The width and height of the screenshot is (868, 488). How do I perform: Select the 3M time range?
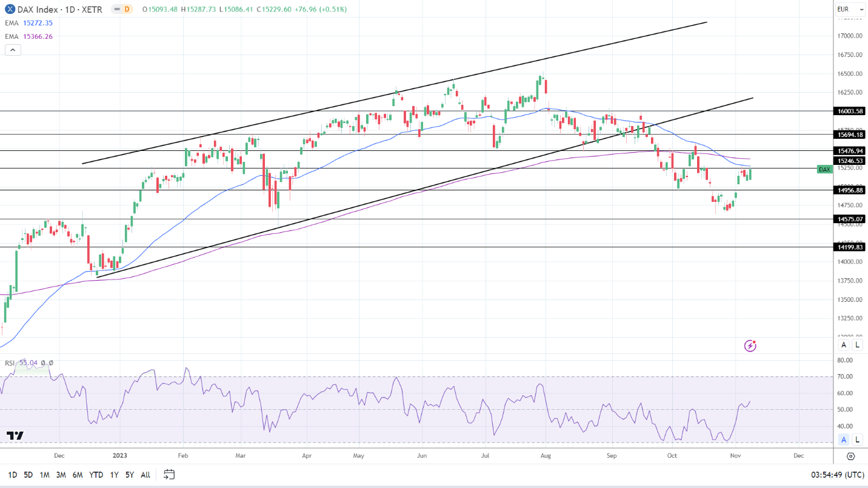(x=61, y=475)
